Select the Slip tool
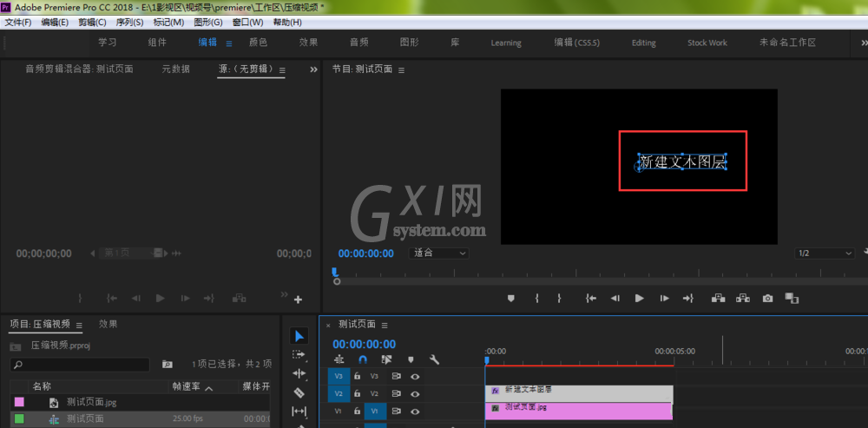The width and height of the screenshot is (868, 428). click(299, 412)
